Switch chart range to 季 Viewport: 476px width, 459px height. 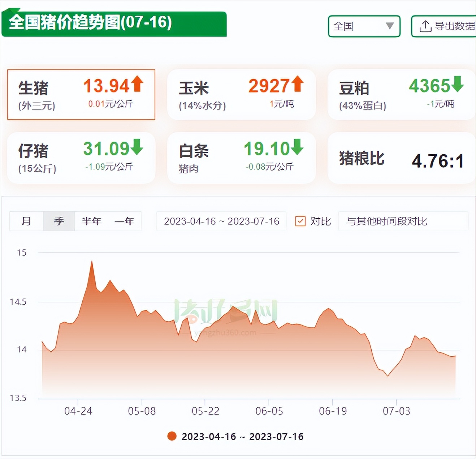point(59,221)
